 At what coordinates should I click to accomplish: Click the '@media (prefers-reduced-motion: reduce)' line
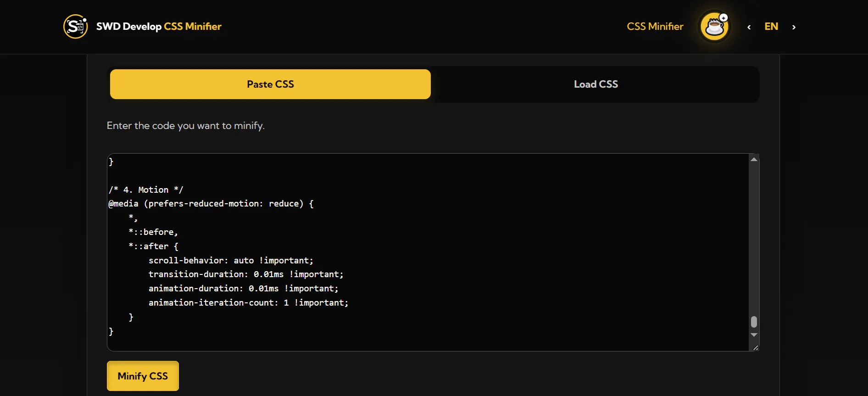(211, 204)
